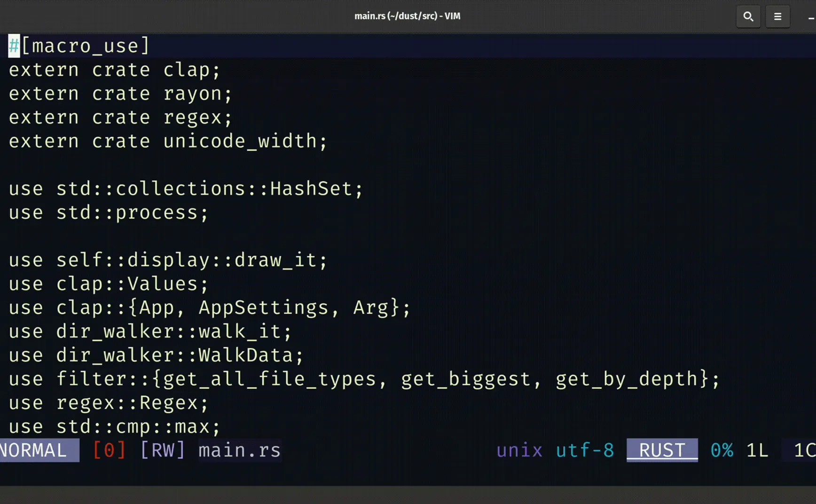This screenshot has width=816, height=504.
Task: Click the '1L' line number in statusline
Action: tap(757, 450)
